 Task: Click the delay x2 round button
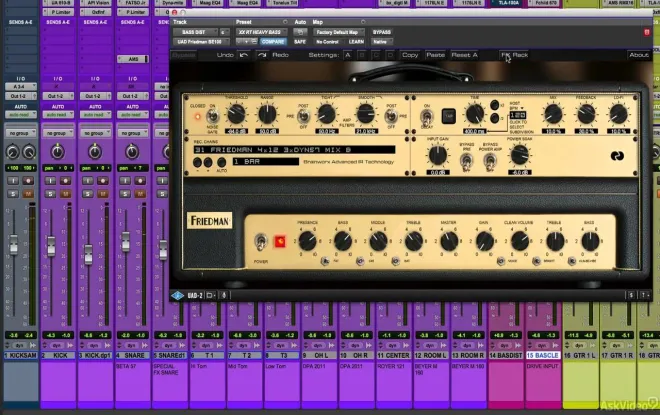point(495,105)
